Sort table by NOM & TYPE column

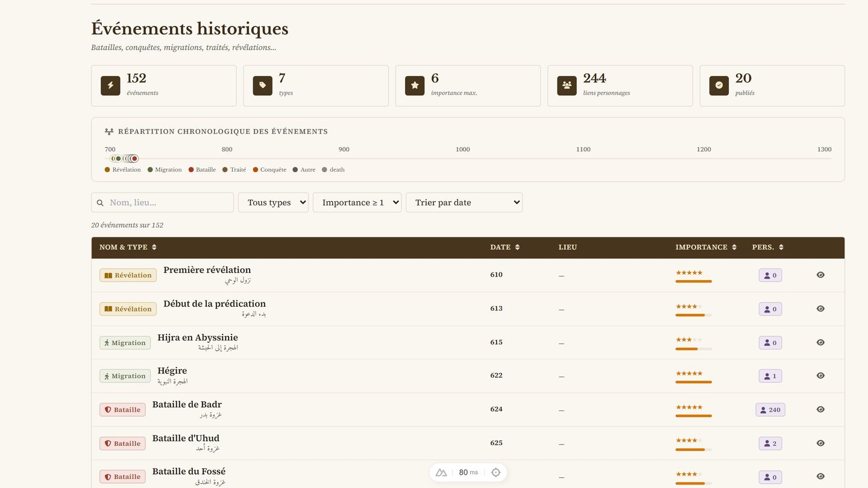tap(128, 247)
